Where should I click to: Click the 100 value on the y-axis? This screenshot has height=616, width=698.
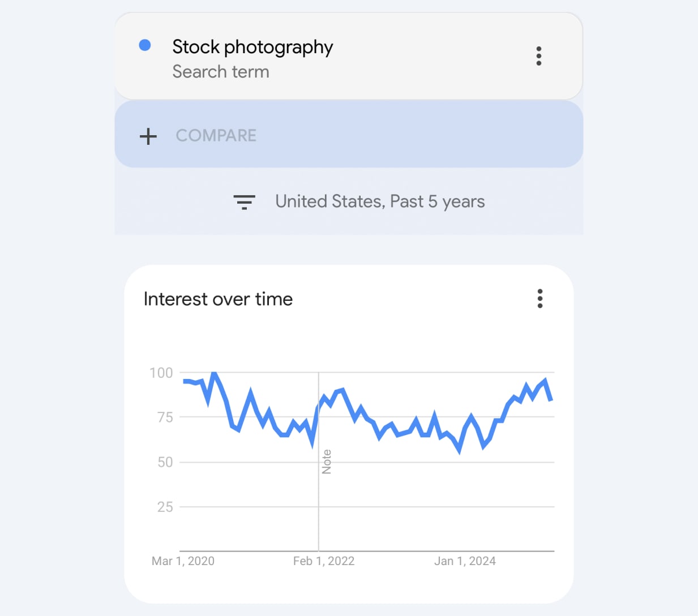click(x=161, y=373)
